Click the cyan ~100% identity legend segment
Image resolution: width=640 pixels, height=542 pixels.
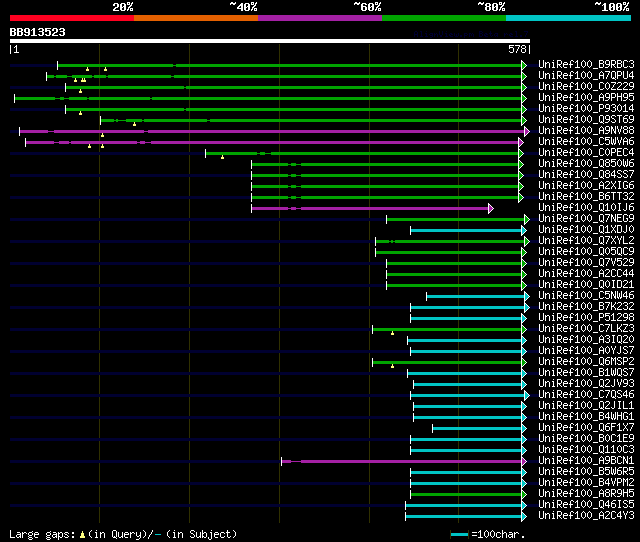(568, 18)
